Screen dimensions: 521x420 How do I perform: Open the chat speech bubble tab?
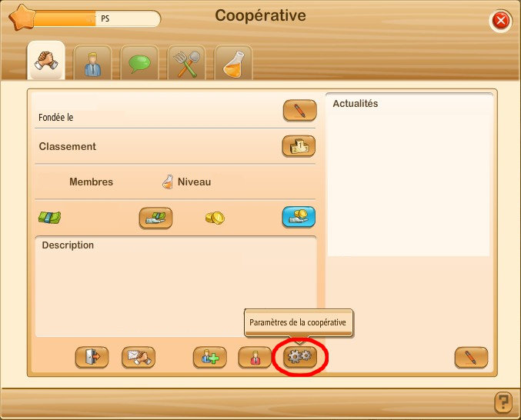[x=139, y=62]
